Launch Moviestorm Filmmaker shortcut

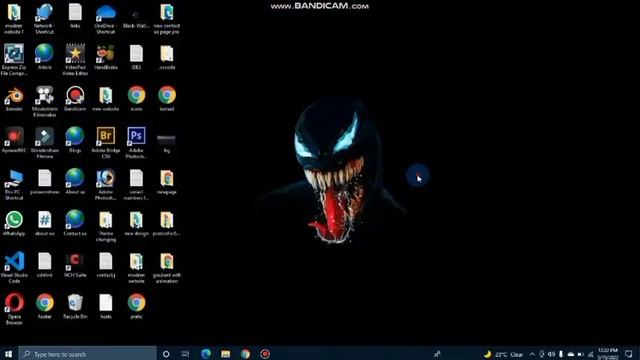pos(44,101)
